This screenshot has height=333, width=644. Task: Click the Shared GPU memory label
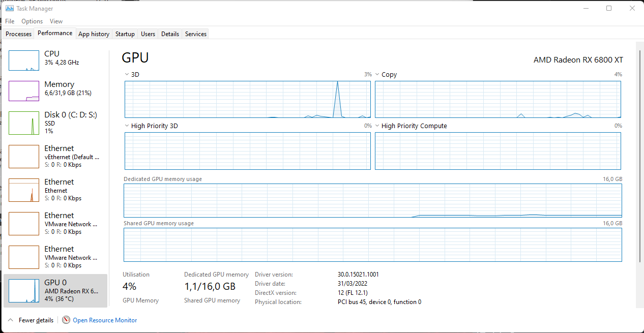(212, 300)
